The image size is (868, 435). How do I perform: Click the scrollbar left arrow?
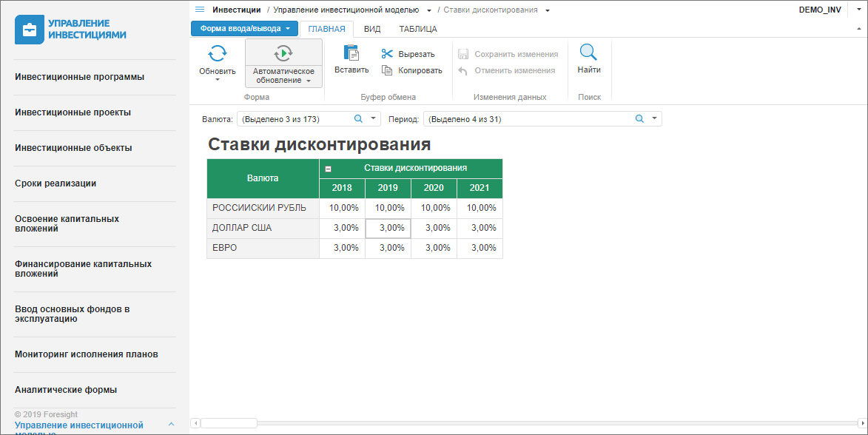(x=195, y=423)
